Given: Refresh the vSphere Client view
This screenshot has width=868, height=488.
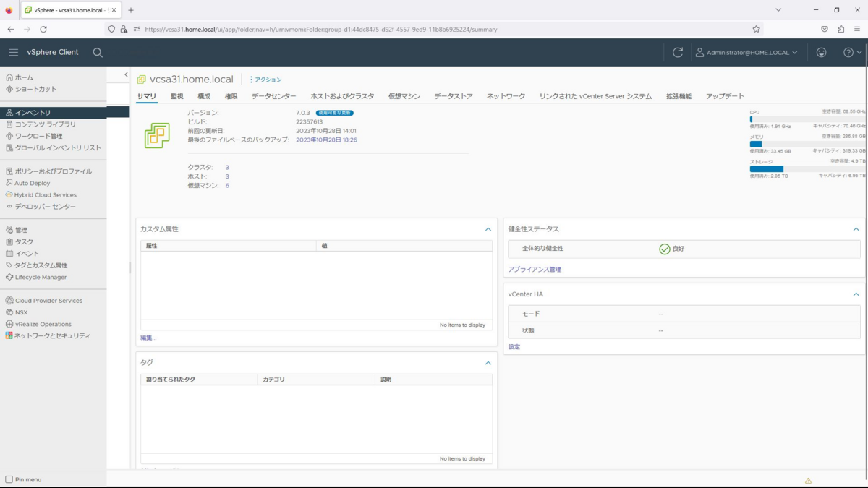Looking at the screenshot, I should (678, 52).
